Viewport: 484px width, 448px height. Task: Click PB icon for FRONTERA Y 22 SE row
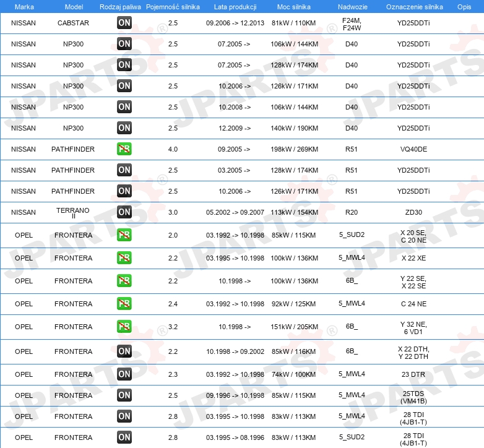tap(124, 280)
